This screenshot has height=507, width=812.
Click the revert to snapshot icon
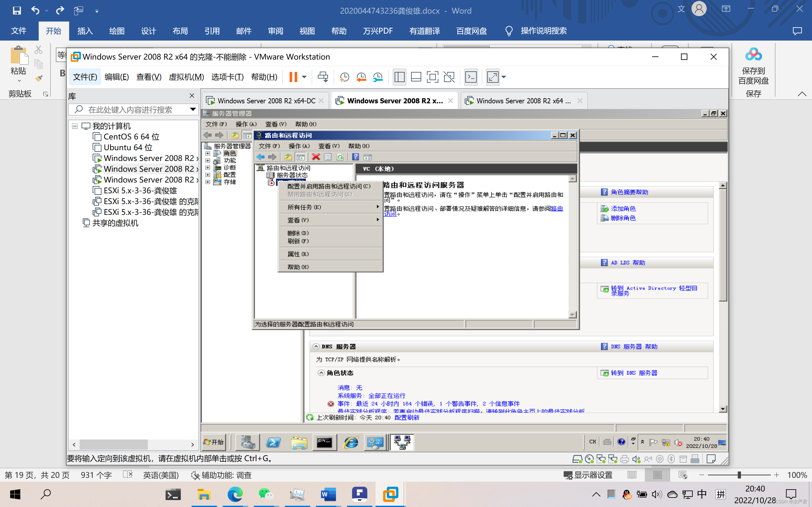click(x=361, y=77)
